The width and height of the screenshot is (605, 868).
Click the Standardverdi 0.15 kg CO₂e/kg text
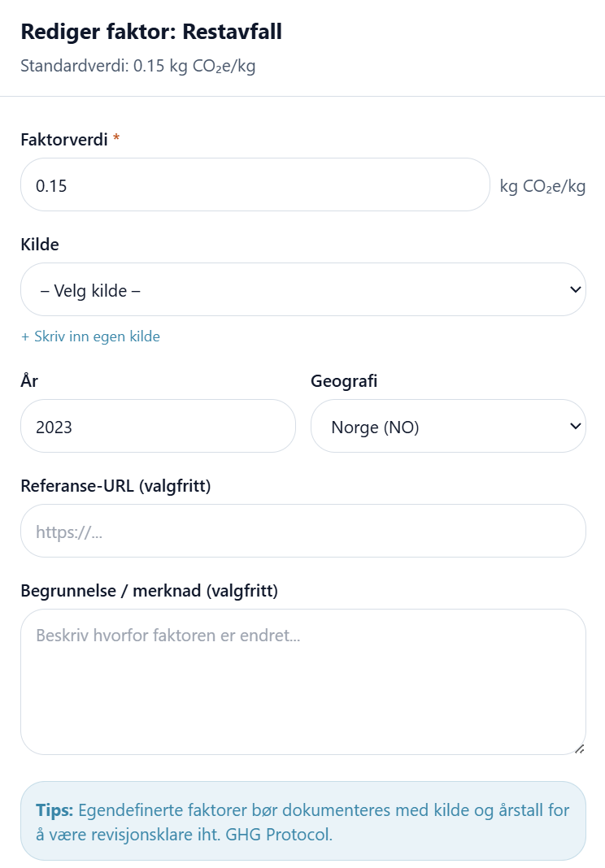pyautogui.click(x=138, y=67)
